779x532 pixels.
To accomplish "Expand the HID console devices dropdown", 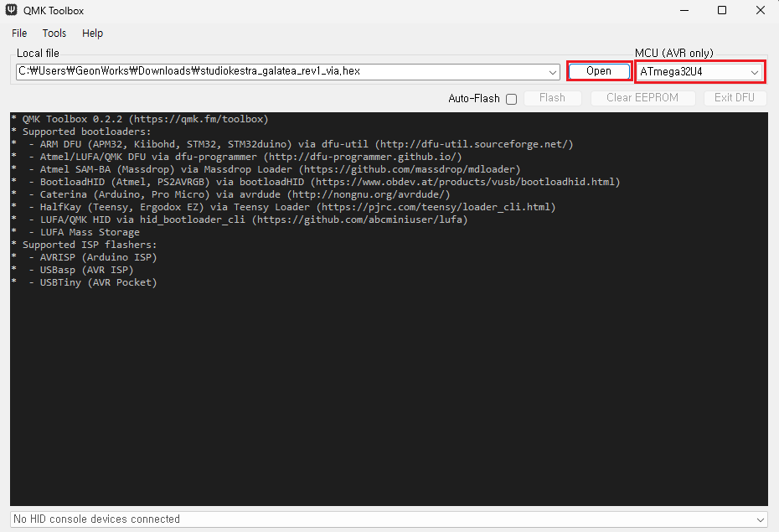I will click(760, 519).
